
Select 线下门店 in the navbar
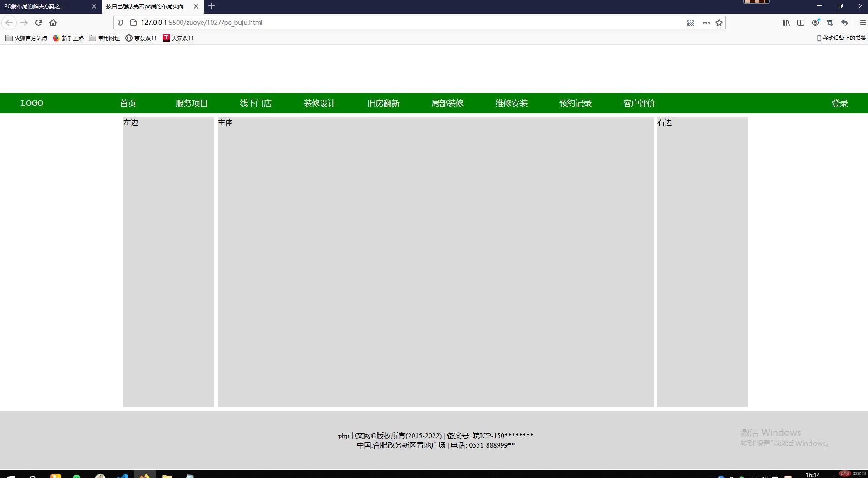tap(256, 103)
